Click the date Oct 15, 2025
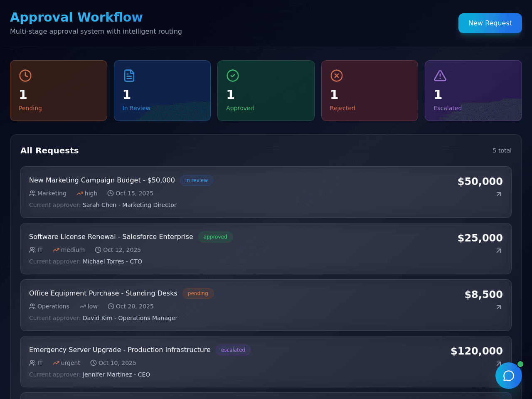This screenshot has height=399, width=532. 134,193
